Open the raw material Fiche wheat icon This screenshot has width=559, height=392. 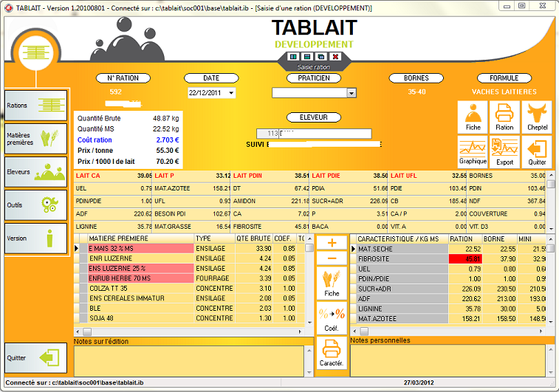[x=332, y=283]
